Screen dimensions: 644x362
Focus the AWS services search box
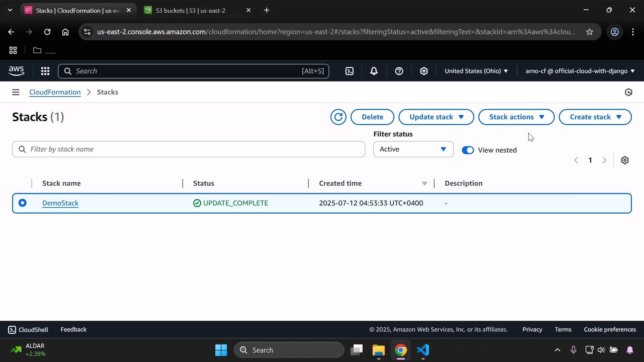pyautogui.click(x=194, y=71)
